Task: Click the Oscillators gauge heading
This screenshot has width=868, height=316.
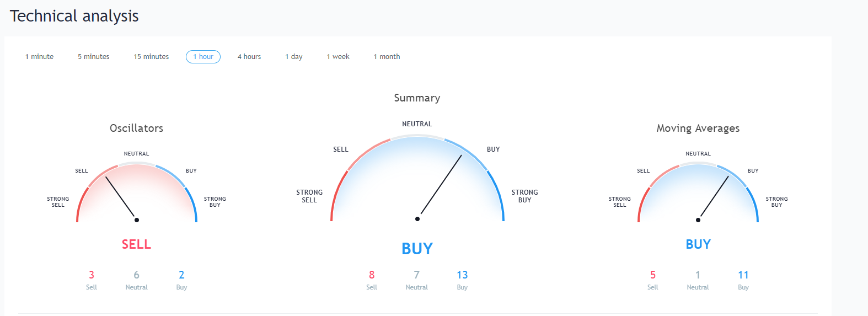Action: click(x=137, y=128)
